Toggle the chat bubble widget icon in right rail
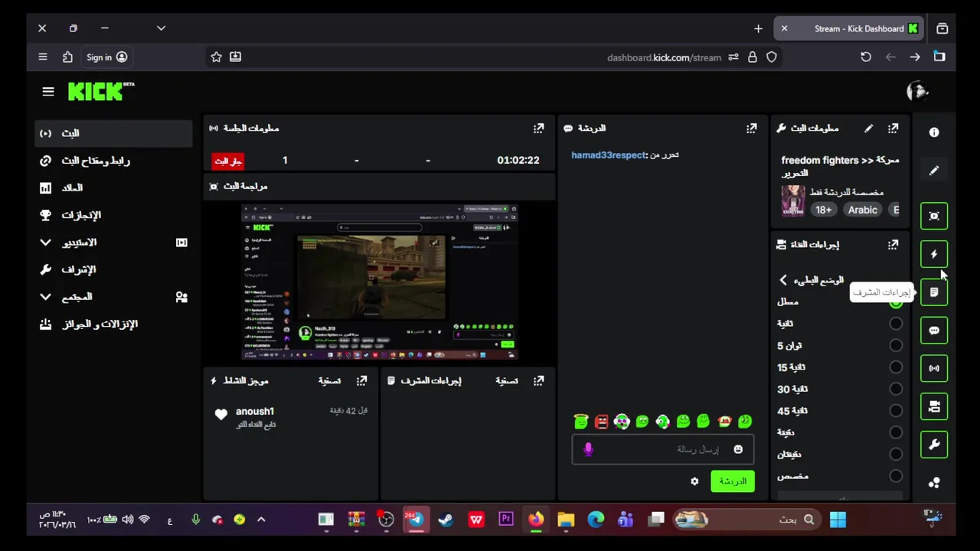Image resolution: width=980 pixels, height=551 pixels. pos(934,331)
